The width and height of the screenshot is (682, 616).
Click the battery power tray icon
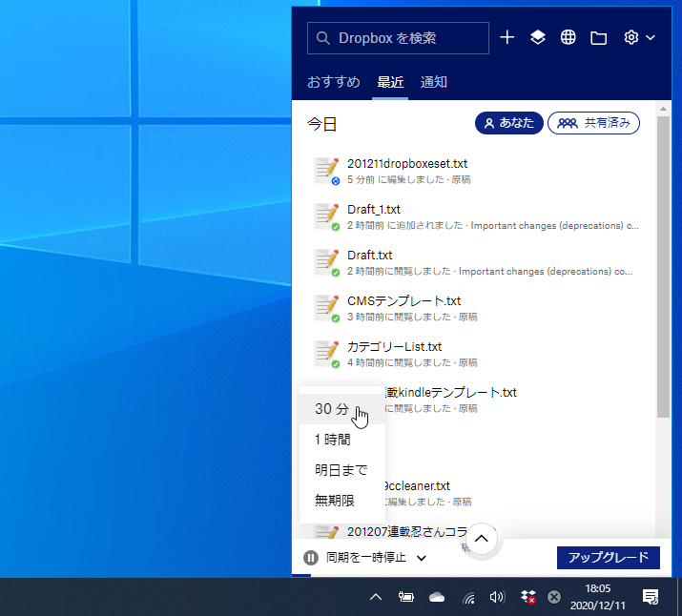[x=406, y=597]
